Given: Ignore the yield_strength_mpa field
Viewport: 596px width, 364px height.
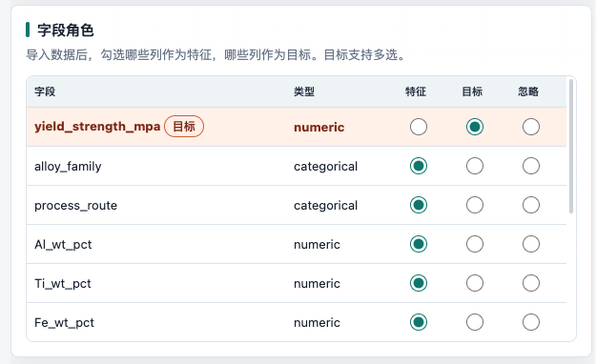Looking at the screenshot, I should pos(531,127).
